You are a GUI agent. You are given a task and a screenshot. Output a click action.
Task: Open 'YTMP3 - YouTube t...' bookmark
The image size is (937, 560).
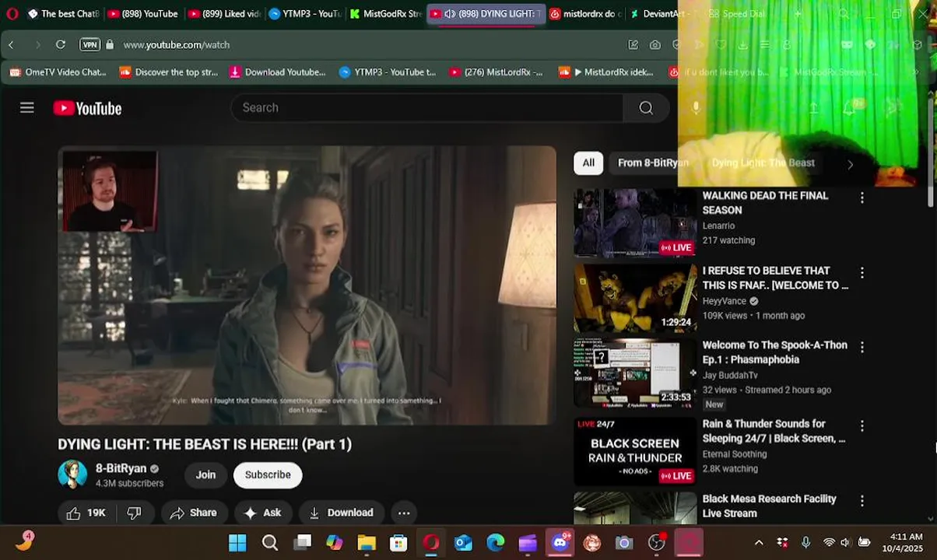click(388, 72)
